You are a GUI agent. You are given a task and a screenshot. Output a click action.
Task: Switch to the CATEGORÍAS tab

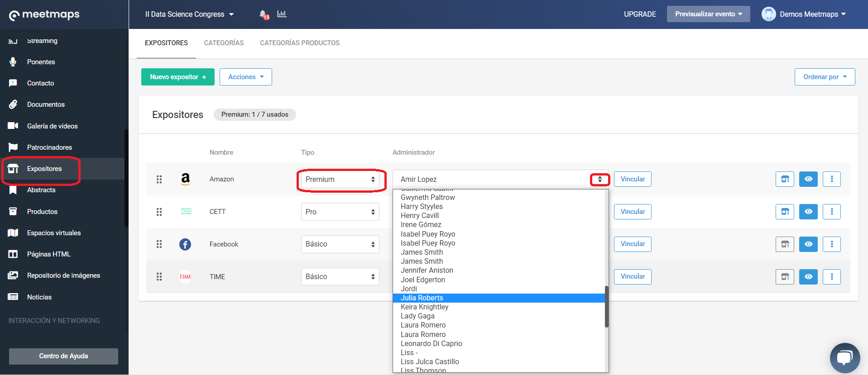tap(224, 43)
